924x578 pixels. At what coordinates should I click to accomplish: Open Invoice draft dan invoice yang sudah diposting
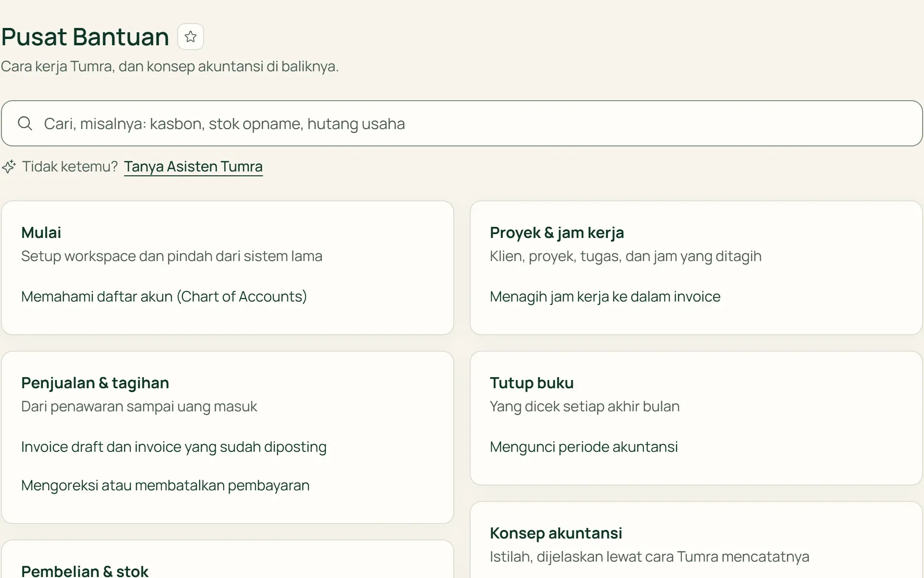click(x=174, y=447)
